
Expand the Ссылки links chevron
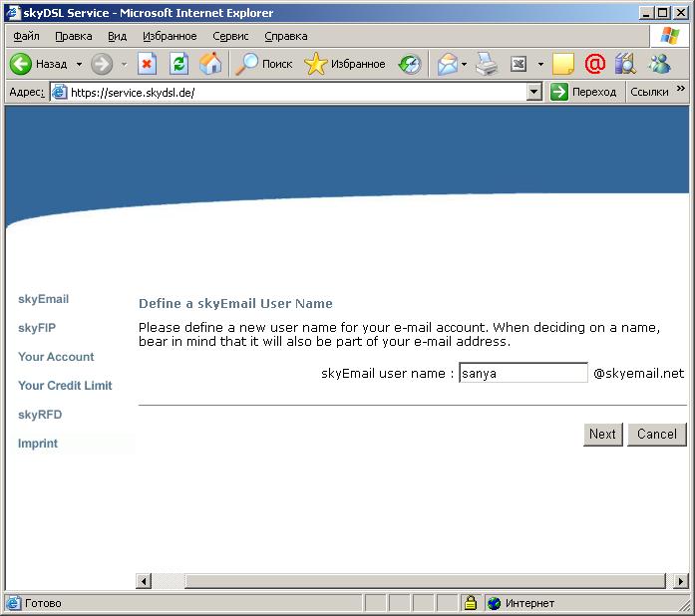coord(681,89)
